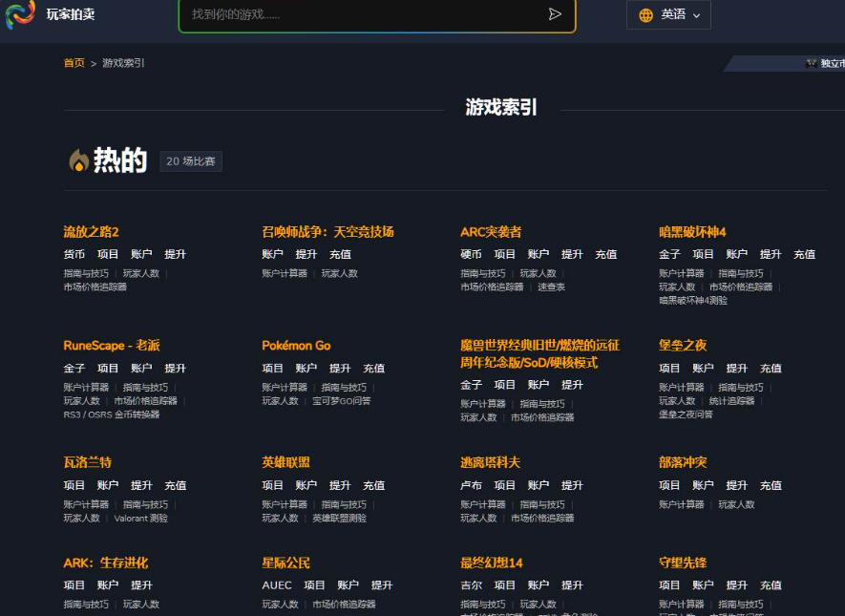Click the 20 场比赛 badge
This screenshot has height=616, width=845.
click(x=191, y=161)
